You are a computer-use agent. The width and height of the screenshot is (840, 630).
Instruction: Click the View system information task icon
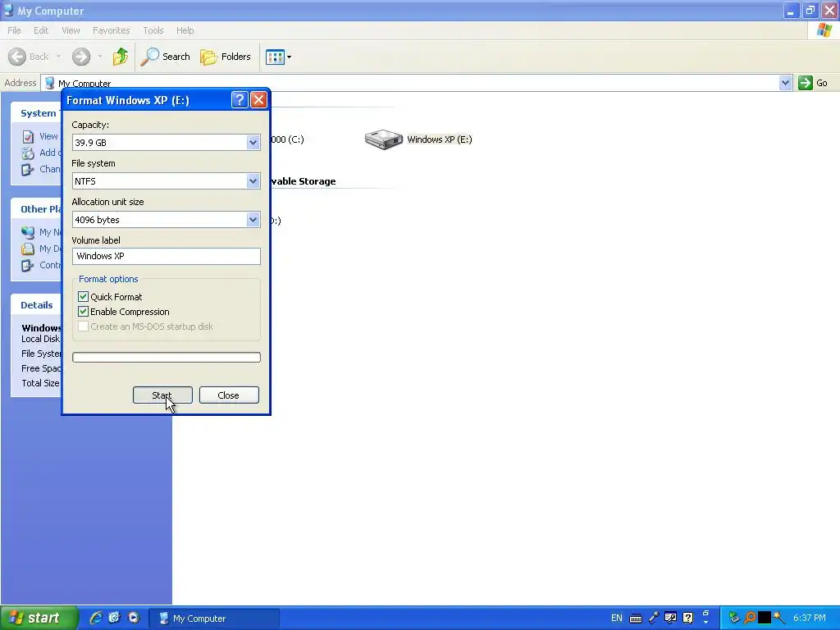[28, 137]
